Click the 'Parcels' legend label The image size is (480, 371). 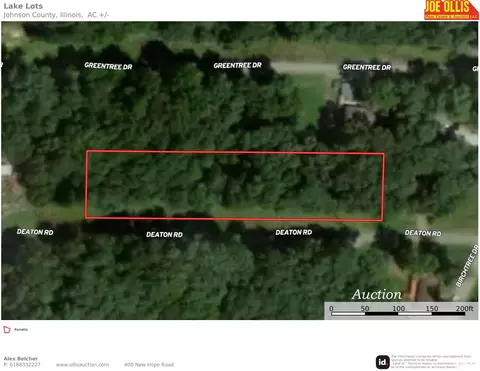tap(21, 330)
